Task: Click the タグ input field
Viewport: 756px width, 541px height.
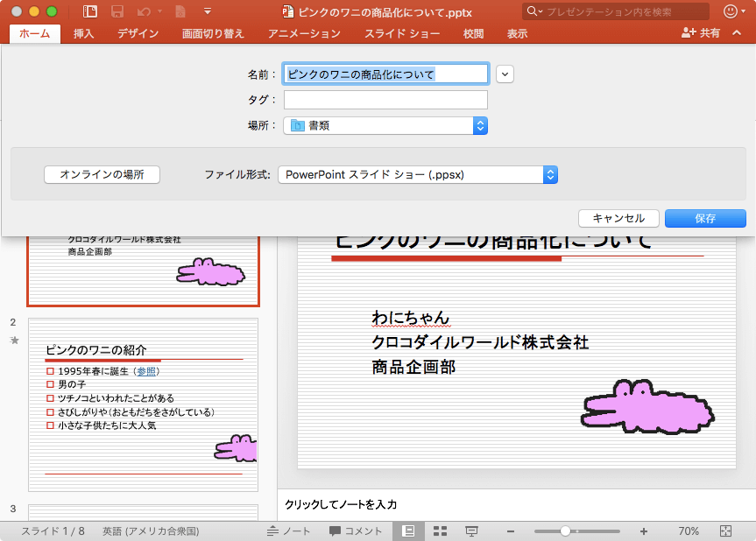Action: (x=385, y=100)
